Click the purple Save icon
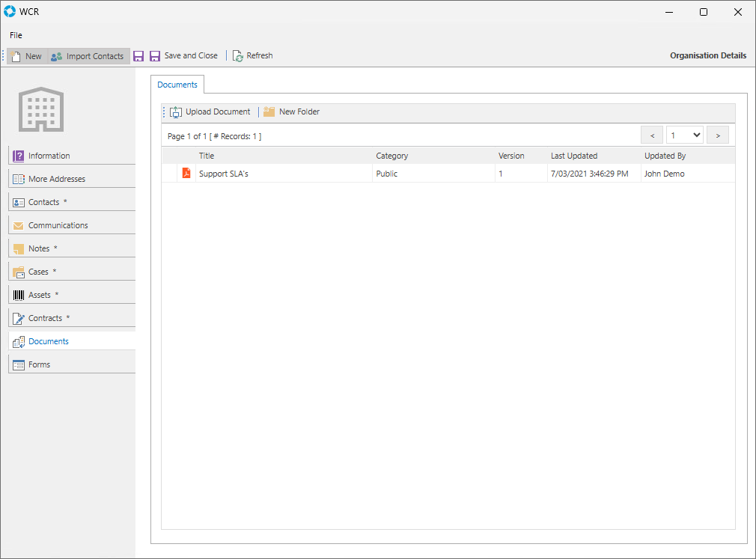Viewport: 756px width, 559px height. [138, 56]
